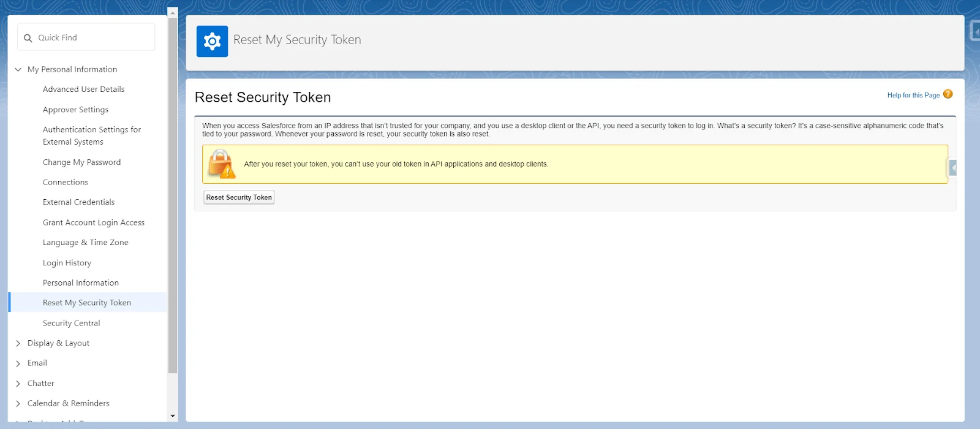View Login History
The image size is (980, 429).
[67, 263]
